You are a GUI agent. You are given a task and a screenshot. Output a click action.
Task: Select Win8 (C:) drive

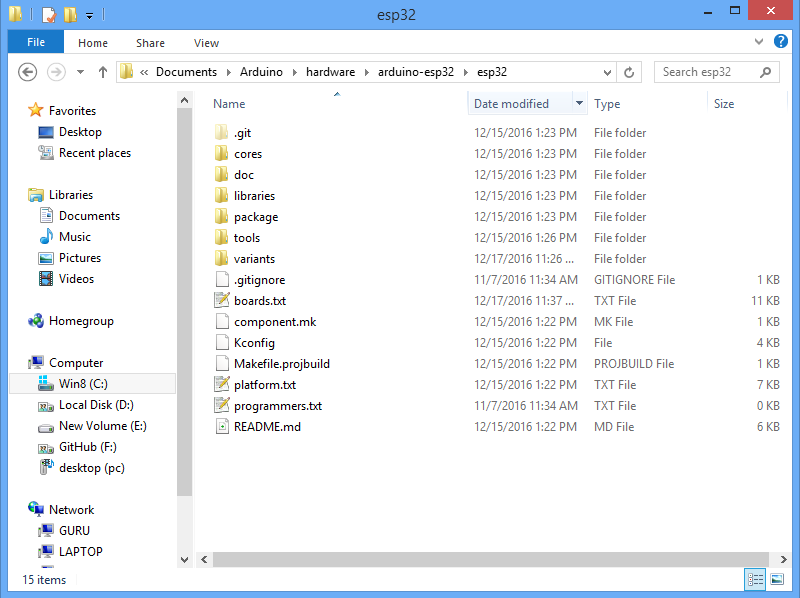[92, 384]
